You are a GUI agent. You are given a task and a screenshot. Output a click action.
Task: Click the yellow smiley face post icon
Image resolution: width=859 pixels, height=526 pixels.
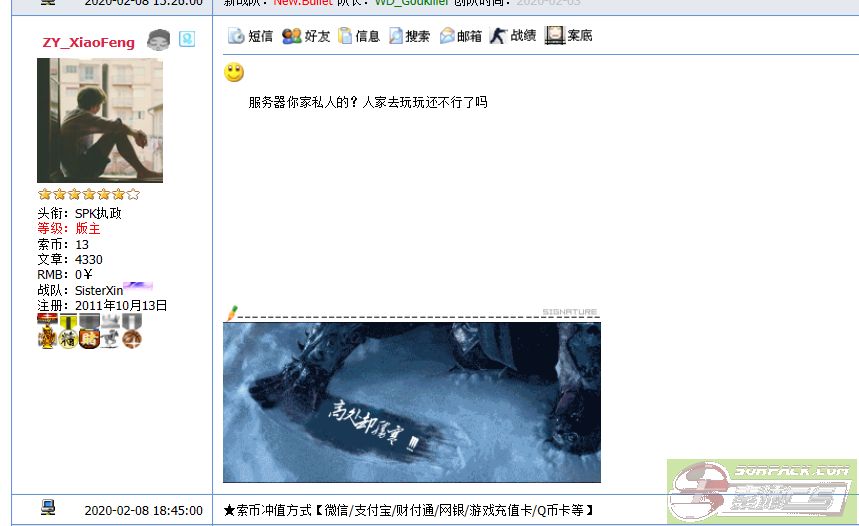[x=234, y=72]
